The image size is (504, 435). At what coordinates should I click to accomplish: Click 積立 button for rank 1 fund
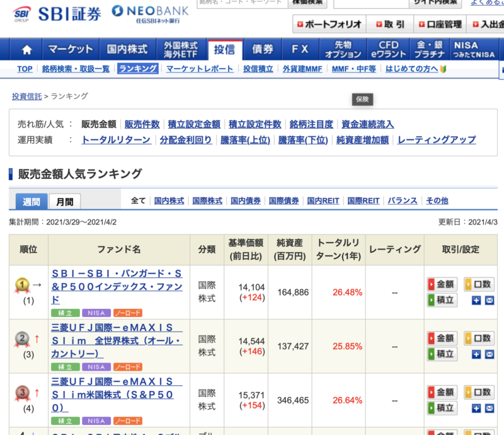(x=442, y=300)
